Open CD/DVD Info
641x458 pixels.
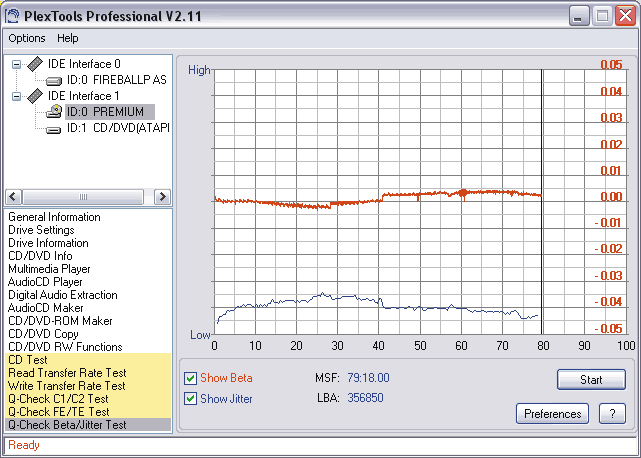40,256
